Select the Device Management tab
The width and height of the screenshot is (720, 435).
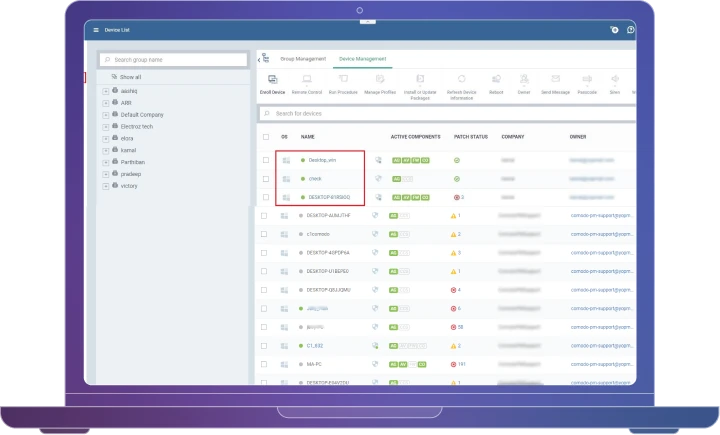tap(364, 60)
